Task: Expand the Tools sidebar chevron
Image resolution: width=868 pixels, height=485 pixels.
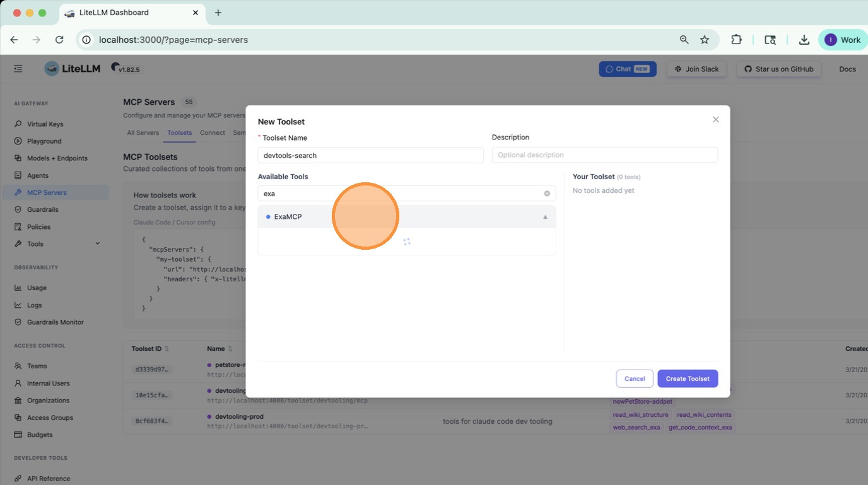Action: (97, 244)
